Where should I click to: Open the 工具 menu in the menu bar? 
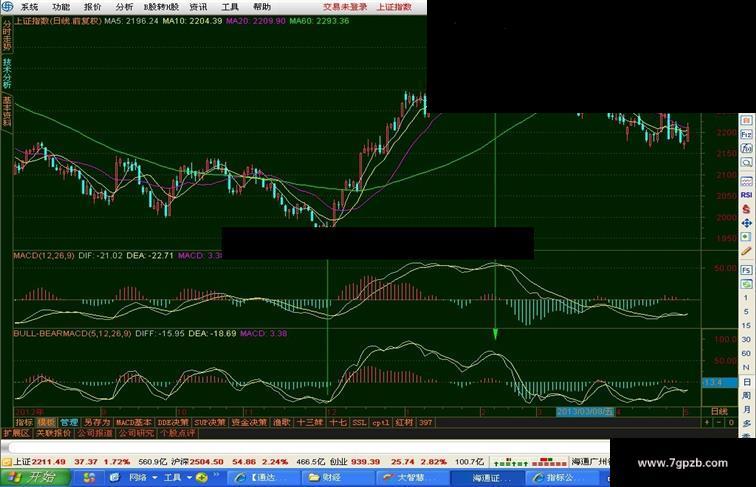pyautogui.click(x=230, y=7)
